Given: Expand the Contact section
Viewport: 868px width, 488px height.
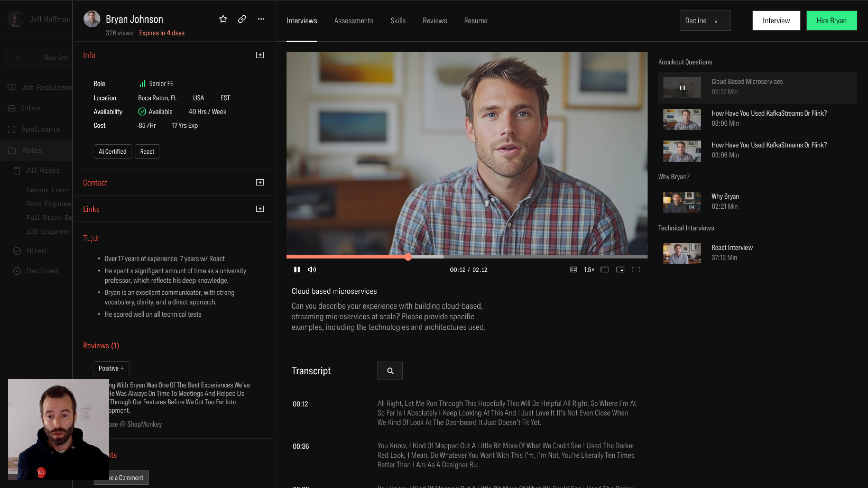Looking at the screenshot, I should coord(260,182).
